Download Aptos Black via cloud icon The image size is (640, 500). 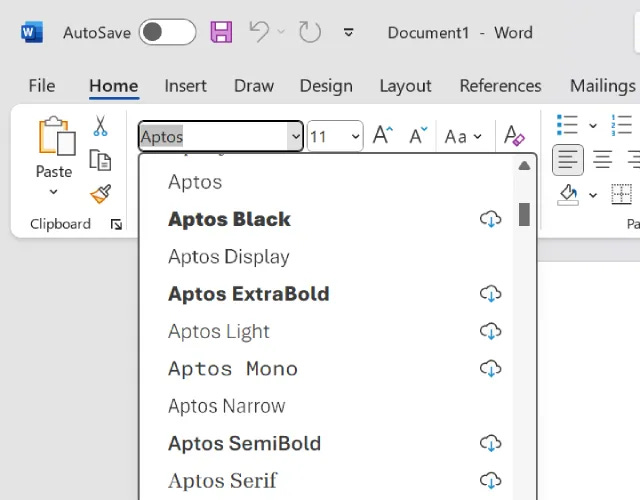(491, 219)
